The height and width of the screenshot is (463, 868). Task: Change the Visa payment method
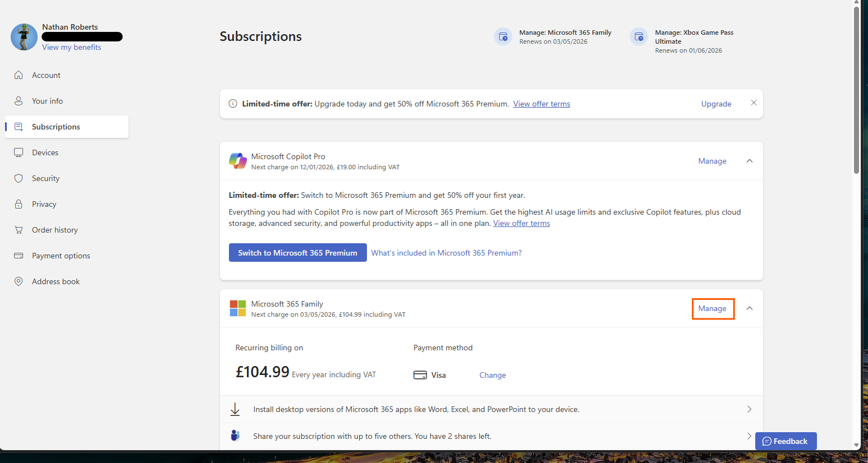coord(493,375)
